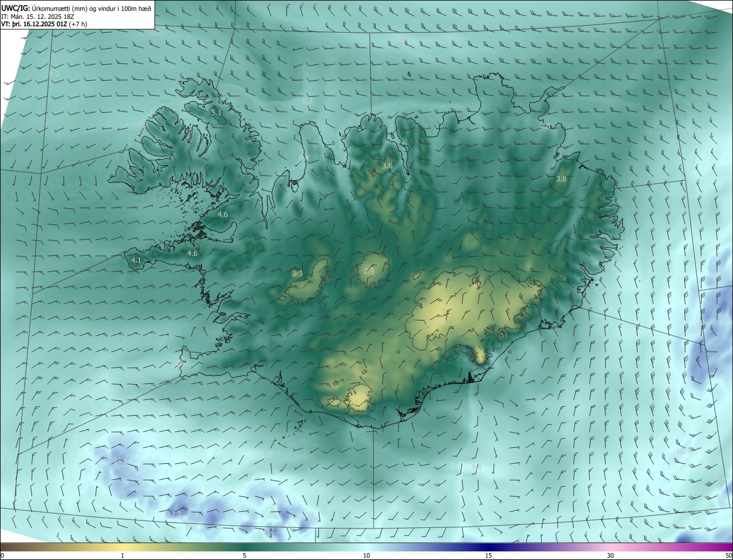733x560 pixels.
Task: Click the 8.2 value label on the map
Action: tap(156, 33)
